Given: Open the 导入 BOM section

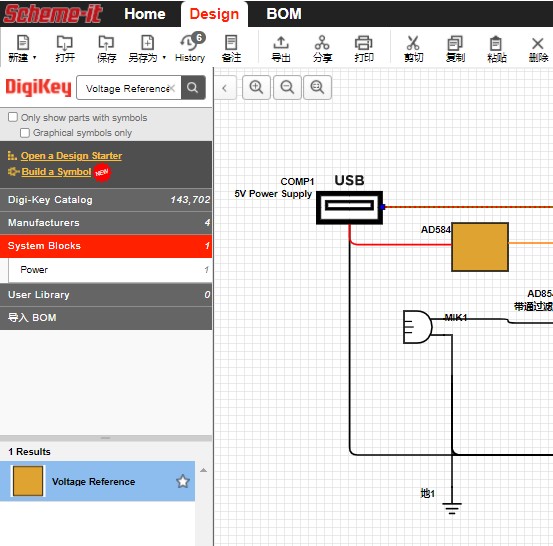Looking at the screenshot, I should [106, 318].
